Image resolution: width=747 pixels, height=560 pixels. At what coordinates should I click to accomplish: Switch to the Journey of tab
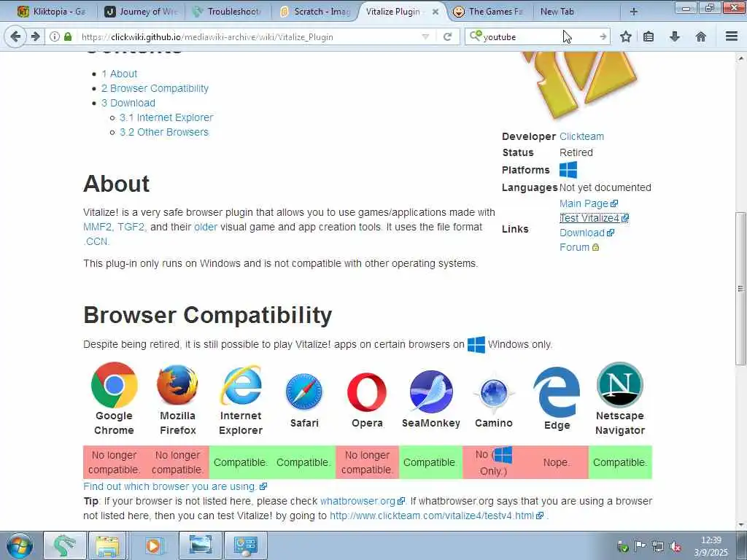click(142, 12)
